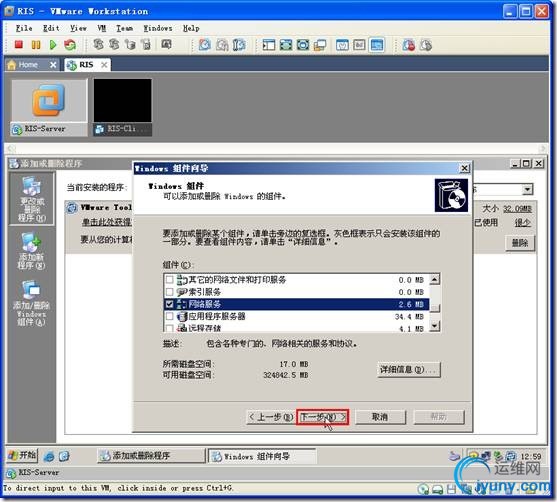Close the Home tab
Image resolution: width=557 pixels, height=502 pixels.
click(x=53, y=65)
